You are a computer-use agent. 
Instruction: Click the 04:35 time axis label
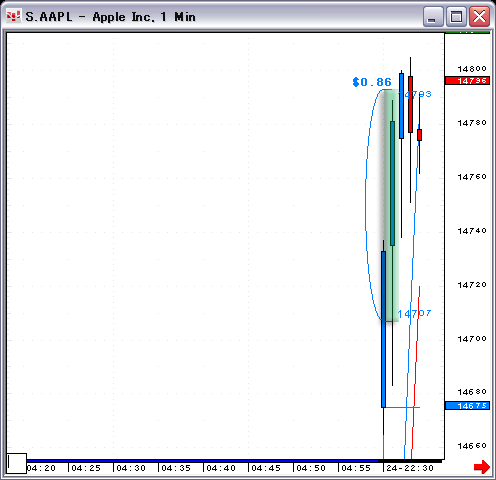tap(176, 468)
